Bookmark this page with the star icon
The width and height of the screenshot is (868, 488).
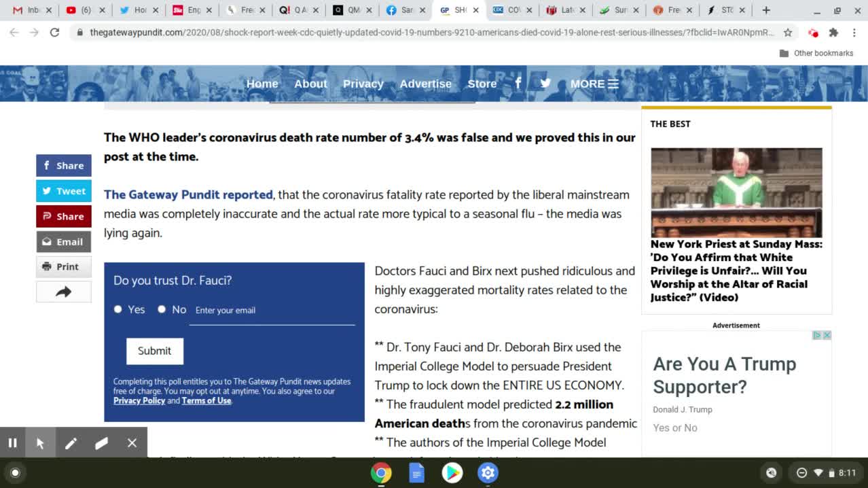788,32
